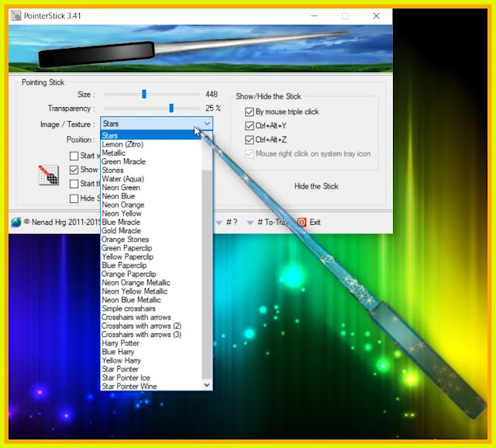Image resolution: width=496 pixels, height=448 pixels.
Task: Pick Blue Harry from the list
Action: pos(151,352)
